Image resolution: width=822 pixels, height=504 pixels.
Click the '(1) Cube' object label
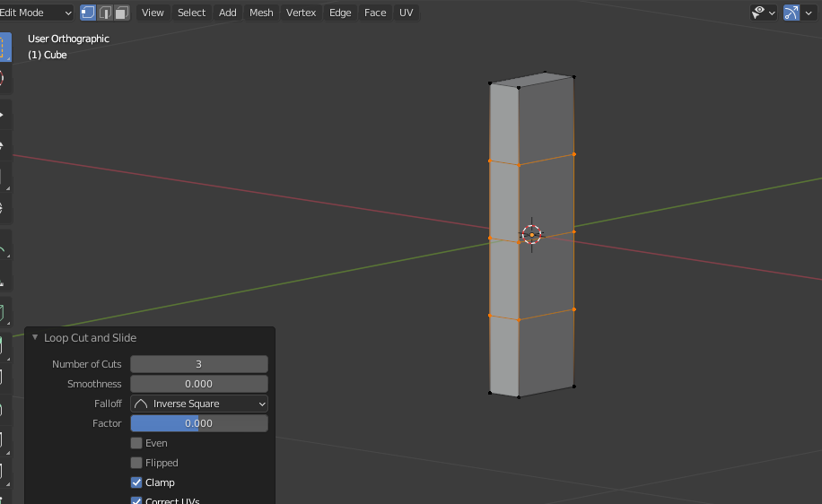coord(48,55)
